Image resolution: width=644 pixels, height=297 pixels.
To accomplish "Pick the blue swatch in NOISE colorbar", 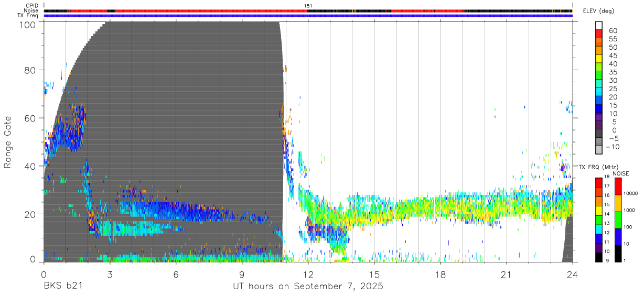I will 618,236.
